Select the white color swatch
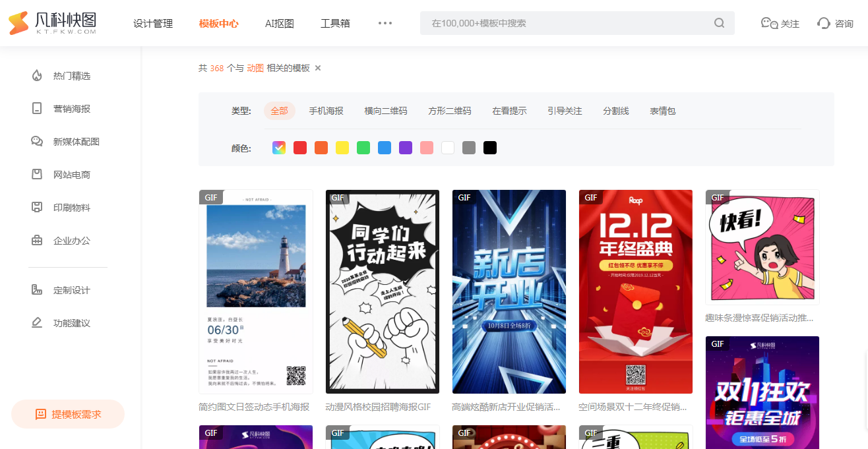This screenshot has height=449, width=868. (x=448, y=148)
